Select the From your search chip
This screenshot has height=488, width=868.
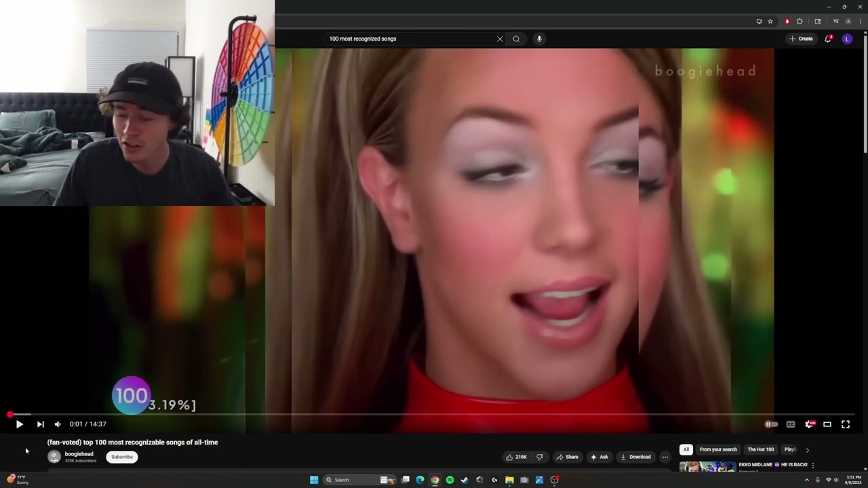718,449
